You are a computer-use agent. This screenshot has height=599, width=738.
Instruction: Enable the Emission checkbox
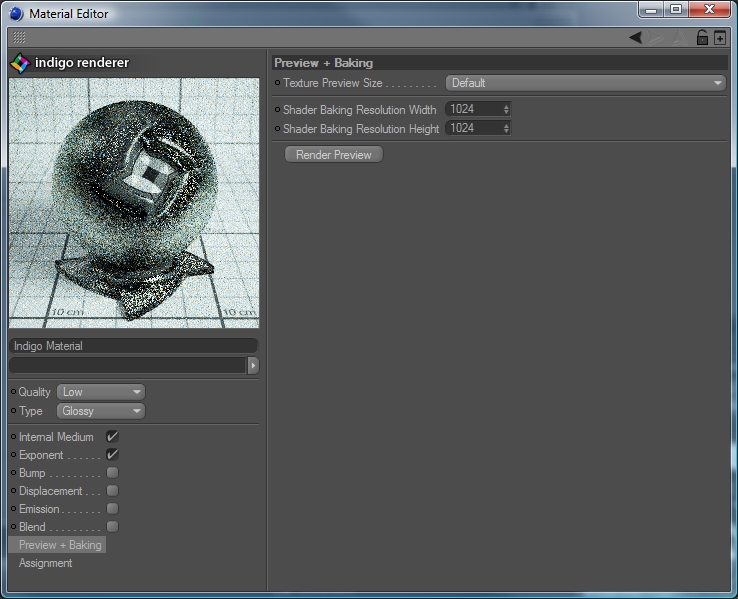(x=112, y=509)
